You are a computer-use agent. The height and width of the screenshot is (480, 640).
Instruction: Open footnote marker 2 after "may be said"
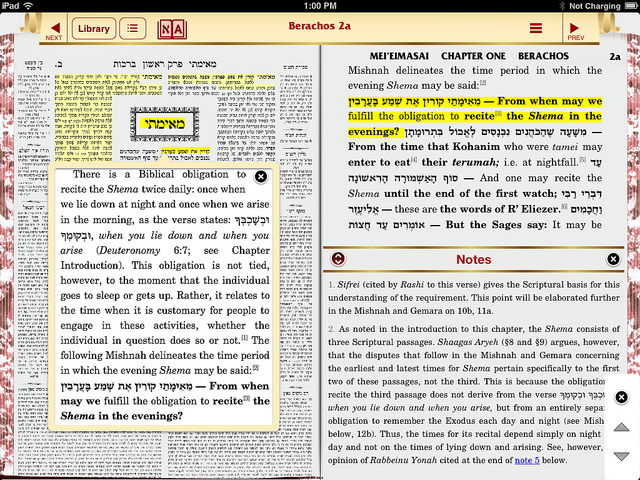481,82
